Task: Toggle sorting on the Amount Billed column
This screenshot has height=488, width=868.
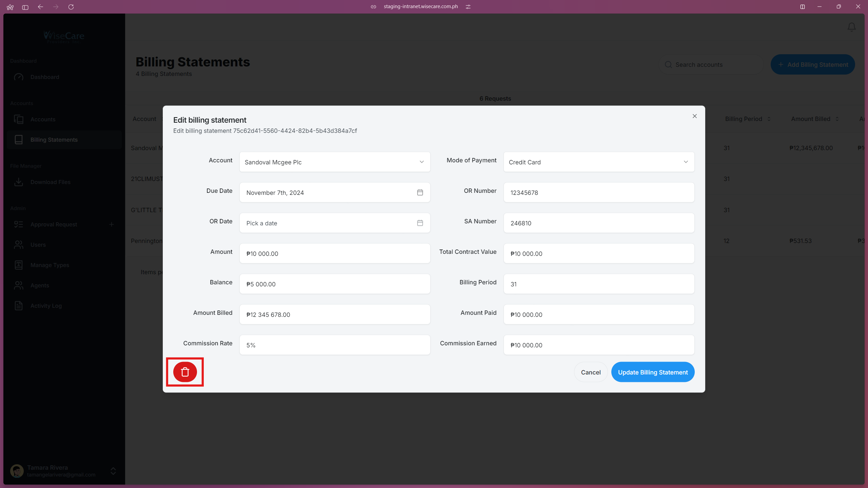Action: point(836,119)
